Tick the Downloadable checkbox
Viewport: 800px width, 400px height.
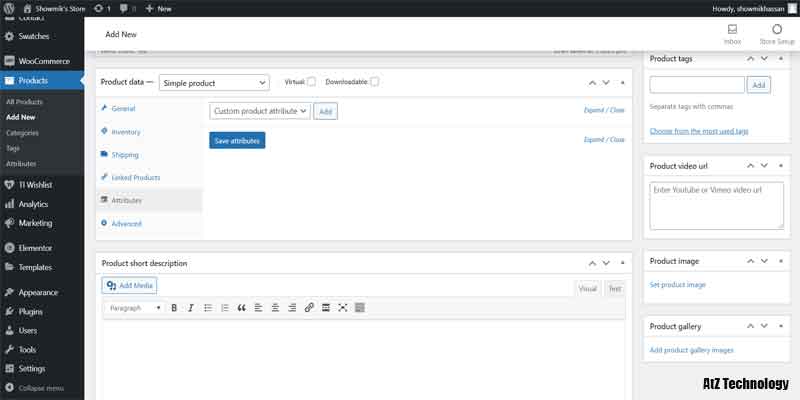[x=375, y=82]
